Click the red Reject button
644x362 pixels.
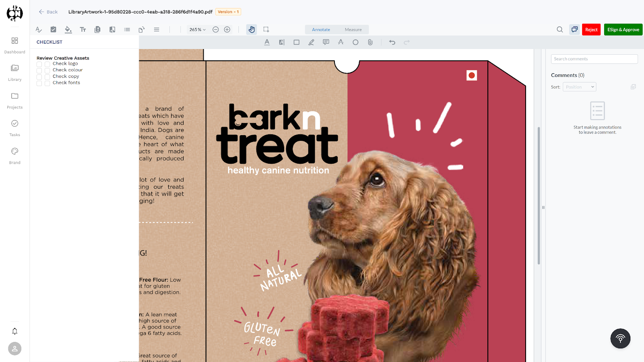pos(591,30)
